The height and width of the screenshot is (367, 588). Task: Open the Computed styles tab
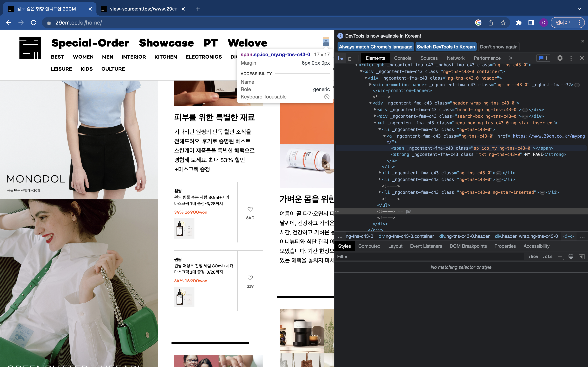pyautogui.click(x=369, y=246)
